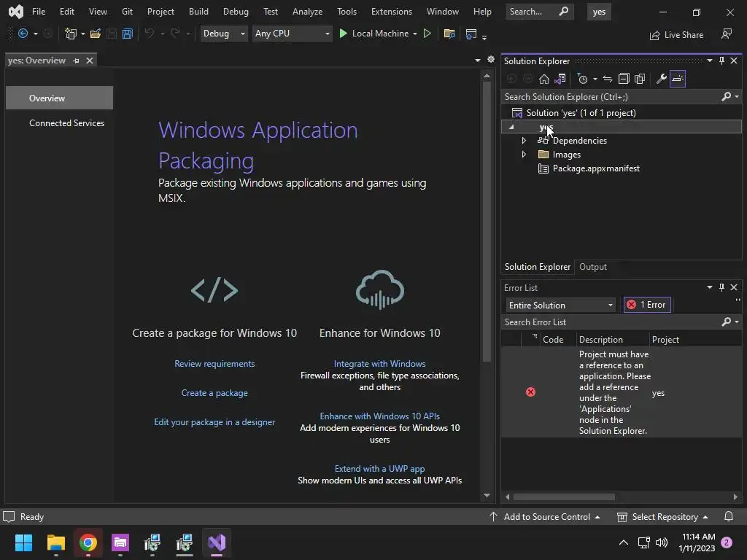Pin the Error List panel

click(721, 287)
